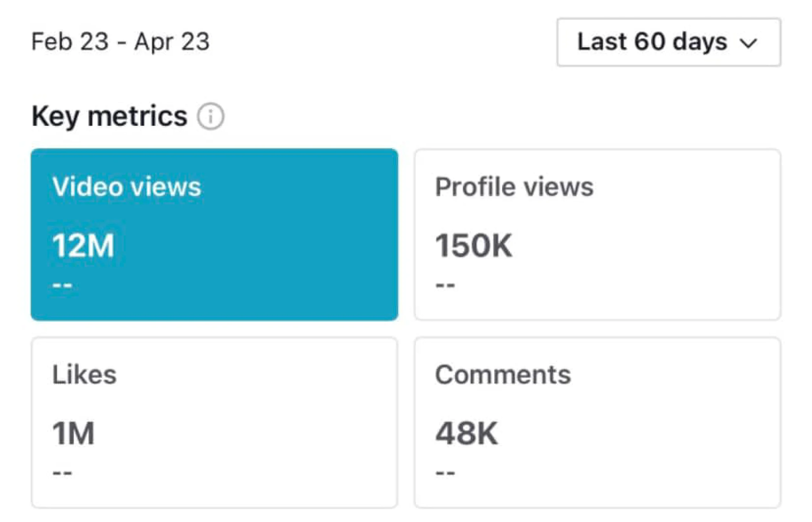812x522 pixels.
Task: Click the Feb 23 - Apr 23 date text
Action: [x=121, y=42]
